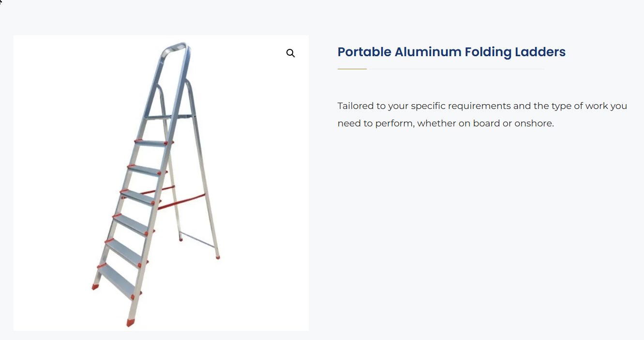Click the topmost red-capped ladder step
644x340 pixels.
coord(153,143)
